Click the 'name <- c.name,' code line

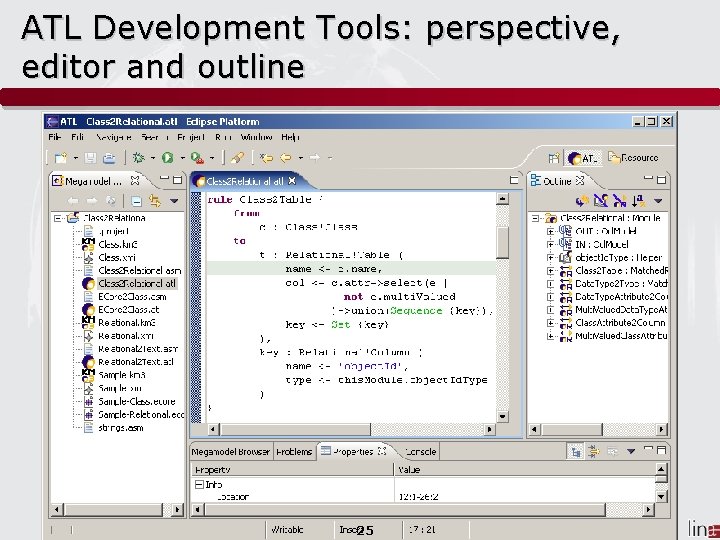tap(333, 269)
